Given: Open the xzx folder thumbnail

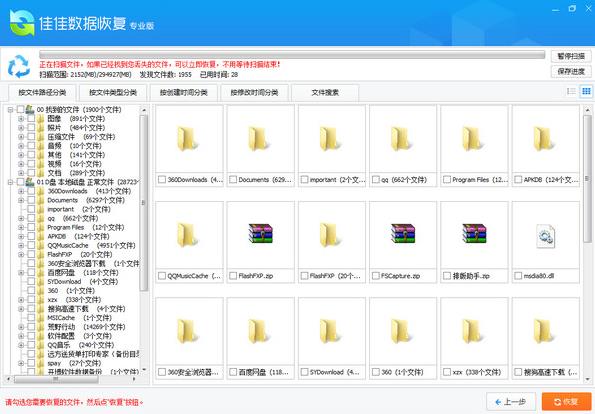Looking at the screenshot, I should [472, 332].
